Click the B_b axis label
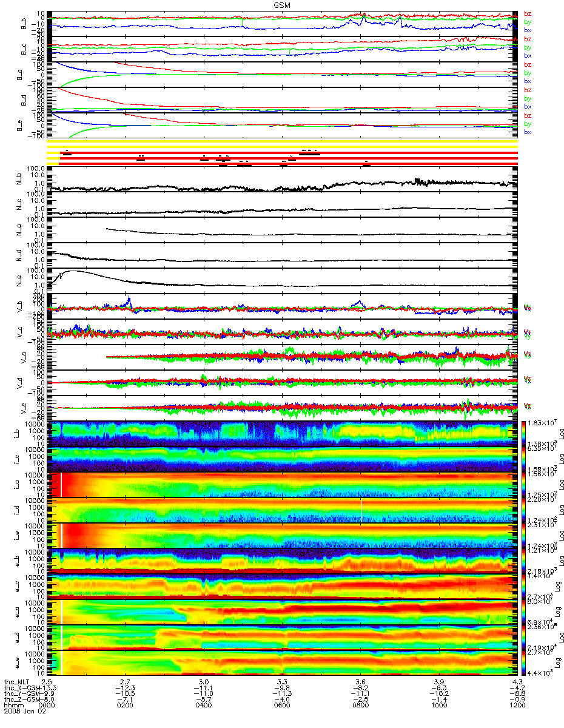This screenshot has height=728, width=564. pos(24,24)
